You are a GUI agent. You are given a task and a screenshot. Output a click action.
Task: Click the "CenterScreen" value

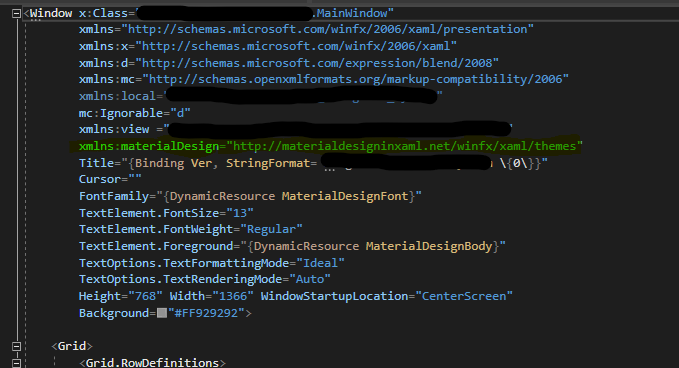click(464, 296)
